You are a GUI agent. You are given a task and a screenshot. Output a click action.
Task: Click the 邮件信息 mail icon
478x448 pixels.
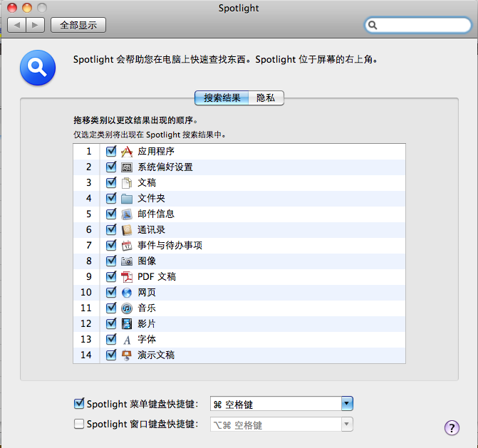coord(127,214)
